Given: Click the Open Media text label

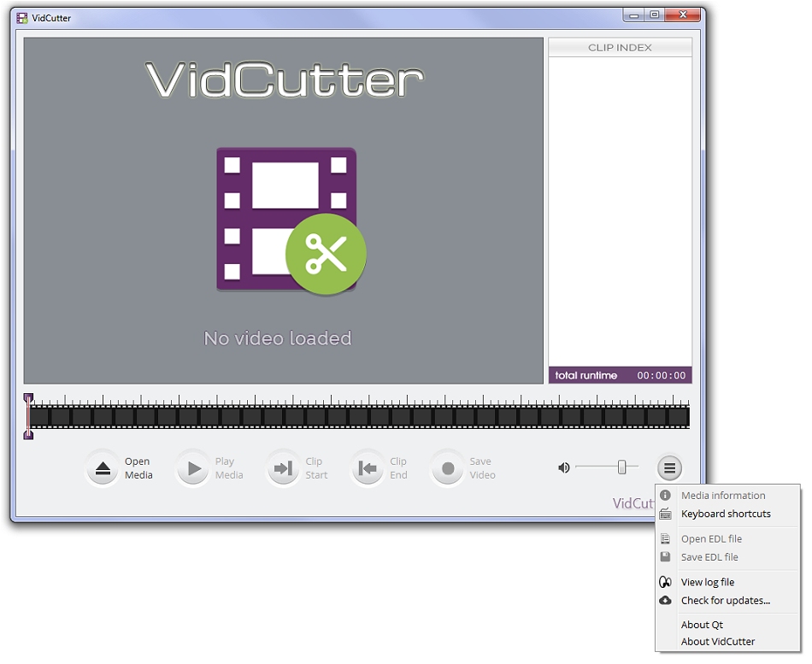Looking at the screenshot, I should pyautogui.click(x=138, y=468).
